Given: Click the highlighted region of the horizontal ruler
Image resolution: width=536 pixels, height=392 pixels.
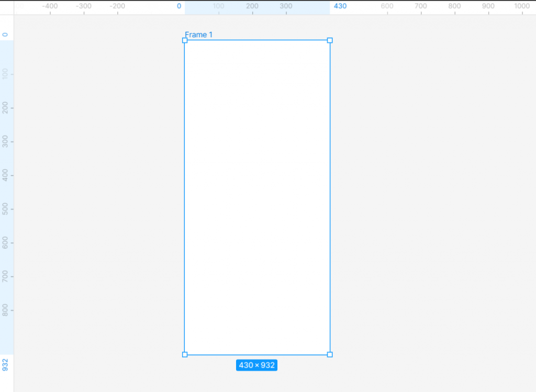Looking at the screenshot, I should click(x=256, y=7).
